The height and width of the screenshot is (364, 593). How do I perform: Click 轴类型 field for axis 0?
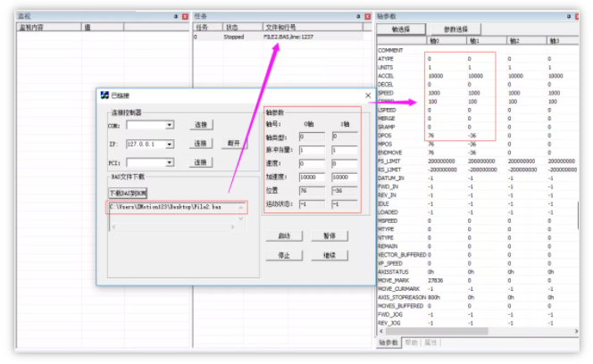click(x=312, y=136)
